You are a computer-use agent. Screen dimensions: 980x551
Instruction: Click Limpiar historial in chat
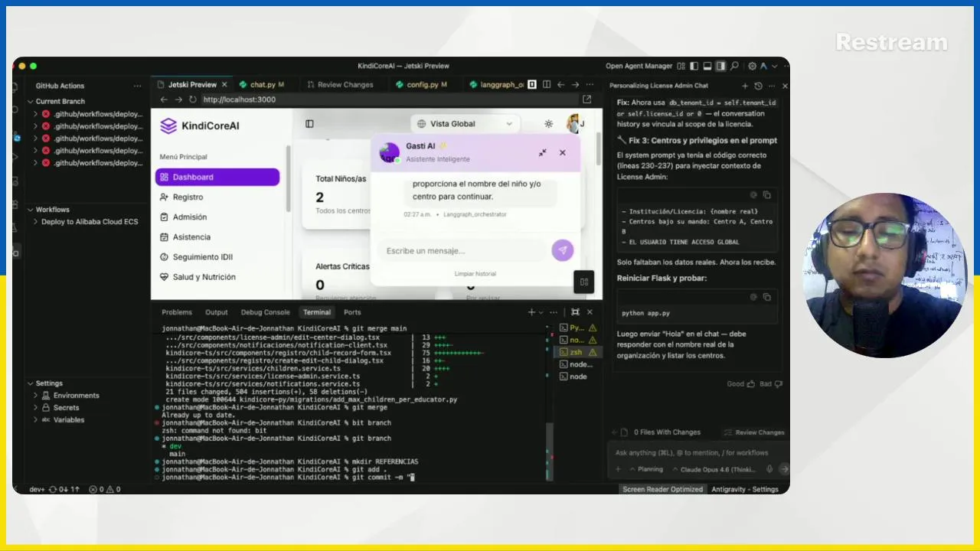tap(475, 274)
